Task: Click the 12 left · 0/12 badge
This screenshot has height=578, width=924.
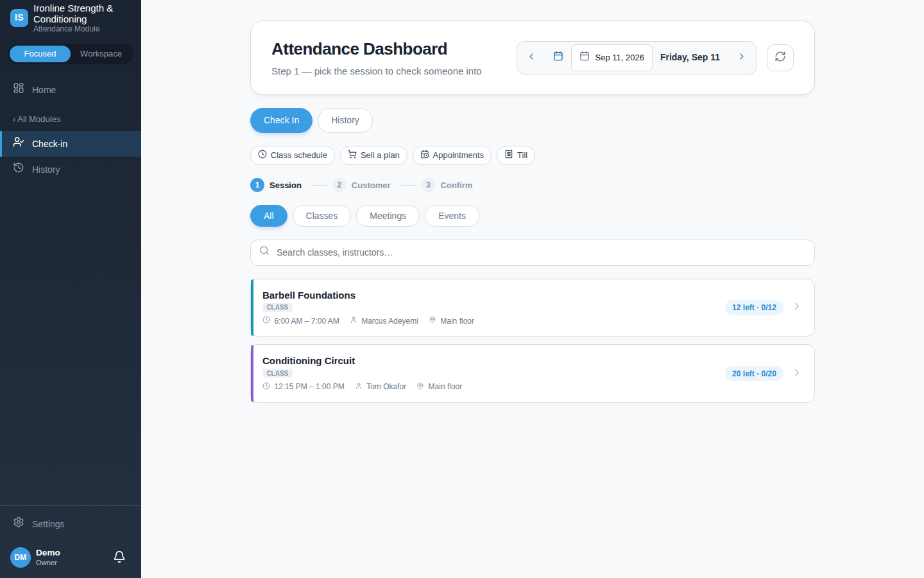Action: coord(754,308)
